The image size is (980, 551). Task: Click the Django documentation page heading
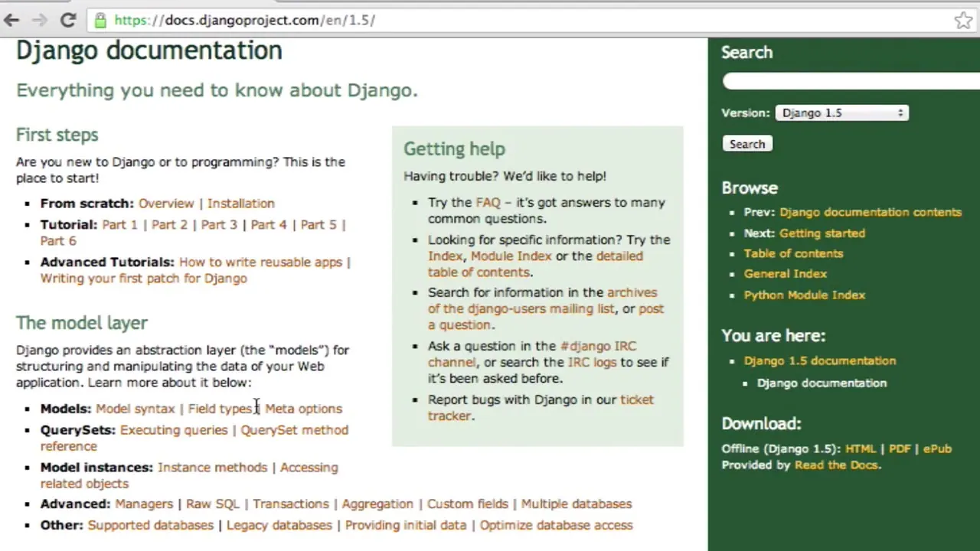click(x=149, y=51)
